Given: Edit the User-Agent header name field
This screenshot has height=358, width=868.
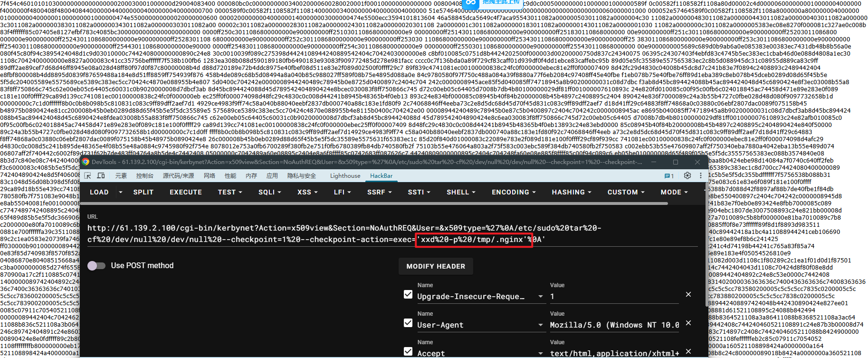Looking at the screenshot, I should [x=477, y=325].
